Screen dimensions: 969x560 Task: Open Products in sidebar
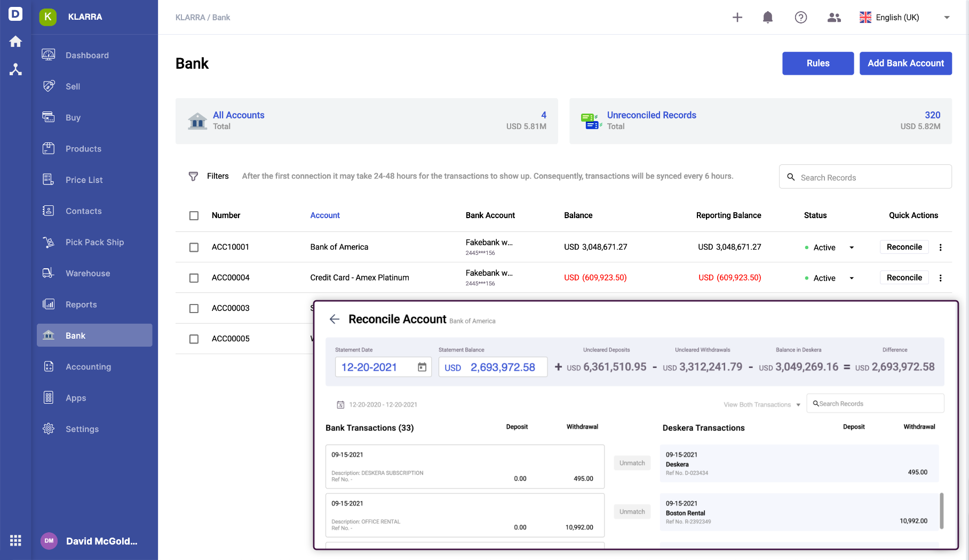point(94,149)
